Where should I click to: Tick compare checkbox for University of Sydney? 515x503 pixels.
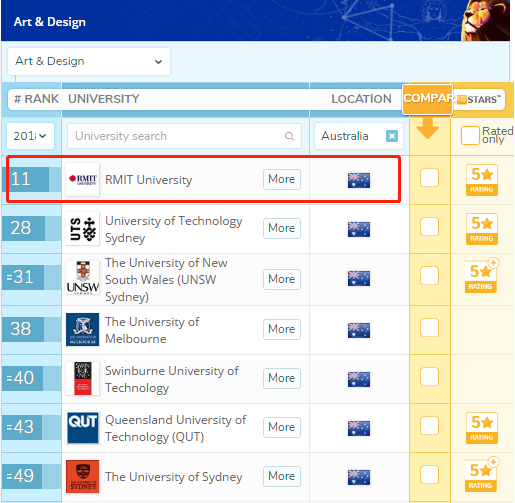click(x=429, y=474)
